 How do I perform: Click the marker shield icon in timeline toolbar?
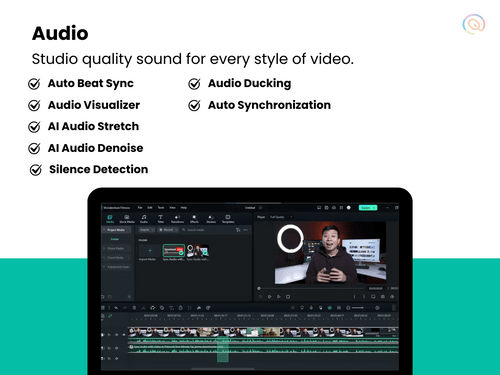pyautogui.click(x=302, y=308)
